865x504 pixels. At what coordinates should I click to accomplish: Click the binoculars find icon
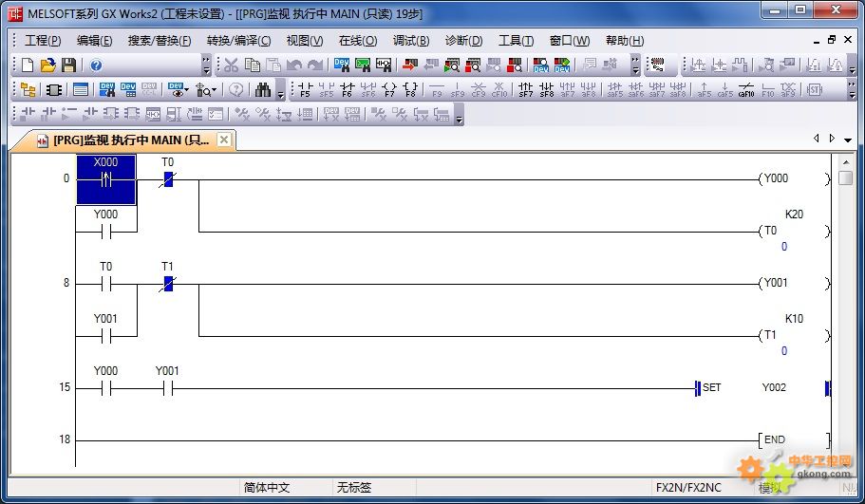[x=263, y=89]
